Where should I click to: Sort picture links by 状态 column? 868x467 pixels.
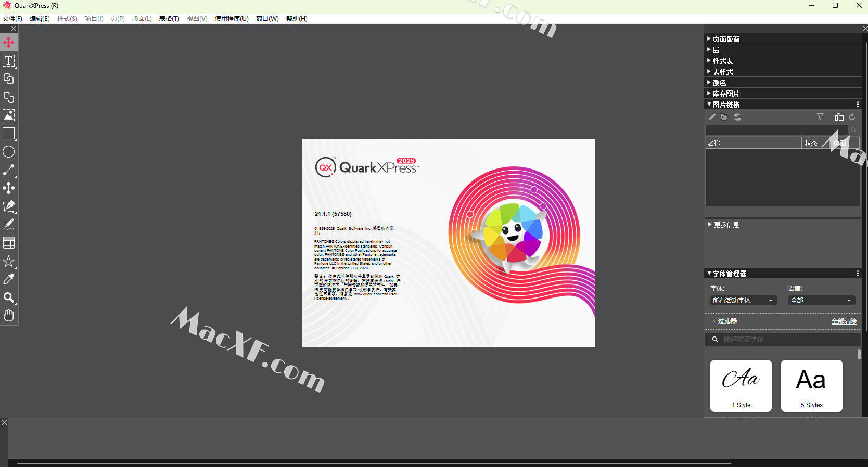coord(815,143)
